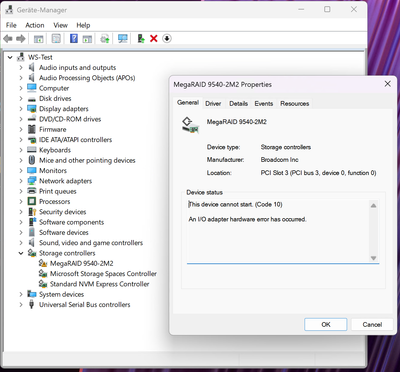The width and height of the screenshot is (400, 372).
Task: Click OK in the Properties dialog
Action: 326,324
